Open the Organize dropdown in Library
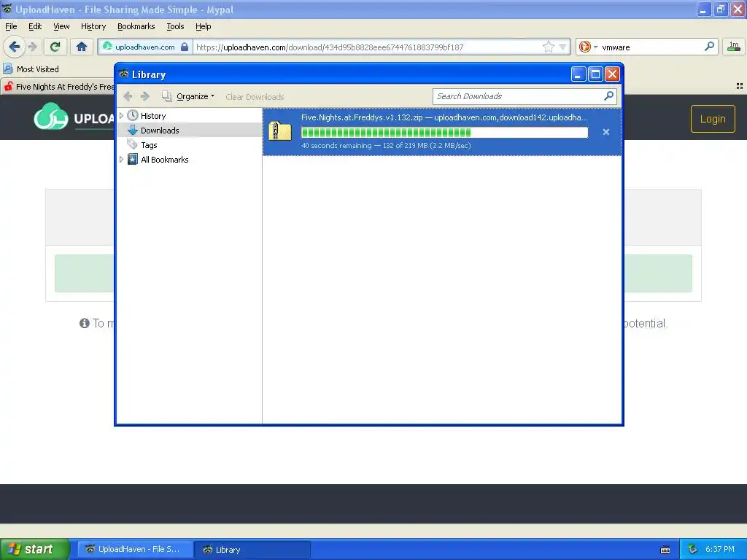Screen dimensions: 747x560 [189, 96]
